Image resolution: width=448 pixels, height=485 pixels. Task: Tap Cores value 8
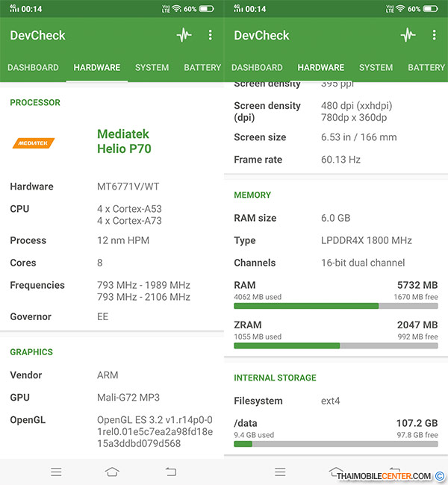pyautogui.click(x=100, y=263)
